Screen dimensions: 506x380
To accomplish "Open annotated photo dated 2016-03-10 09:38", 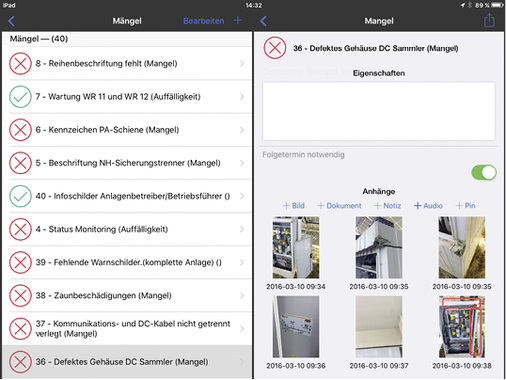I will pyautogui.click(x=462, y=327).
